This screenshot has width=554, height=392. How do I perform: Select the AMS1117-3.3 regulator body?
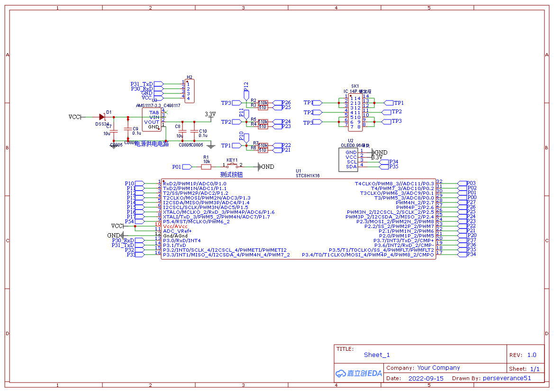tap(152, 120)
